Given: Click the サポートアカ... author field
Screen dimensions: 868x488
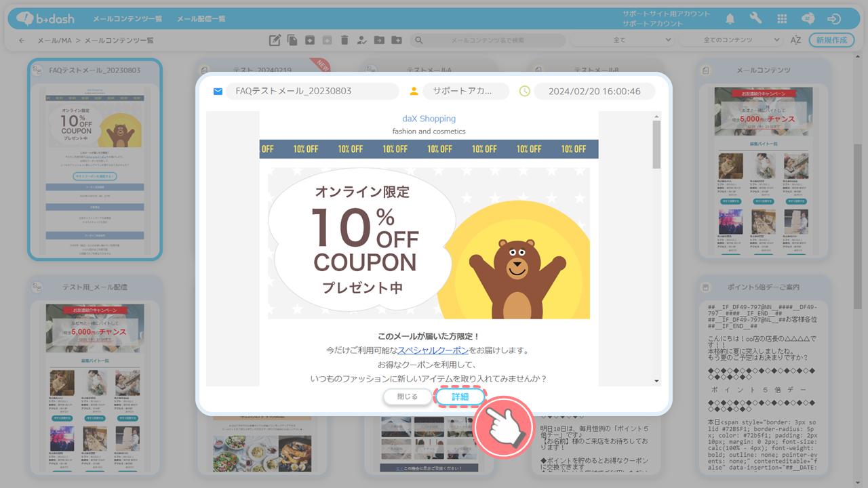Looking at the screenshot, I should click(466, 91).
